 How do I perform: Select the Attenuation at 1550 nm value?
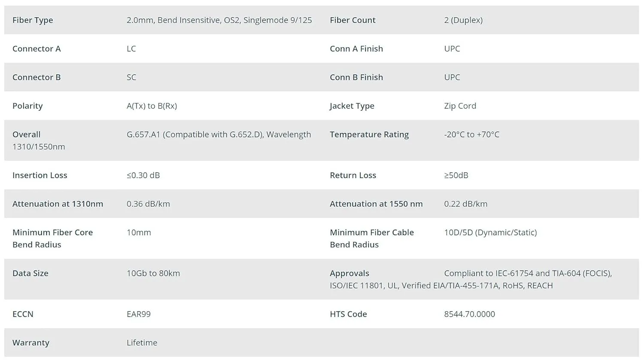coord(466,204)
